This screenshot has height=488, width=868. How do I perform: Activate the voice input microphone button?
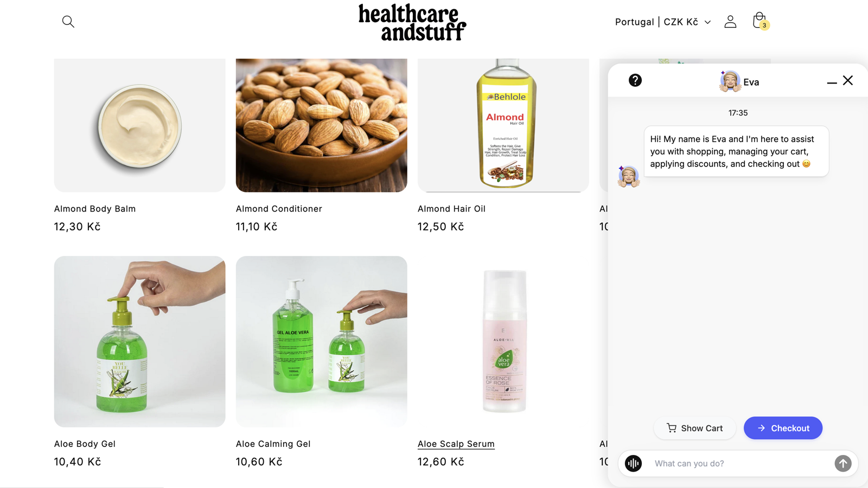(633, 464)
